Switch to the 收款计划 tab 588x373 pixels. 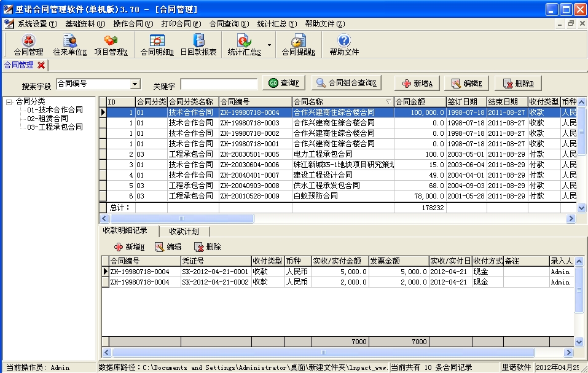(184, 231)
